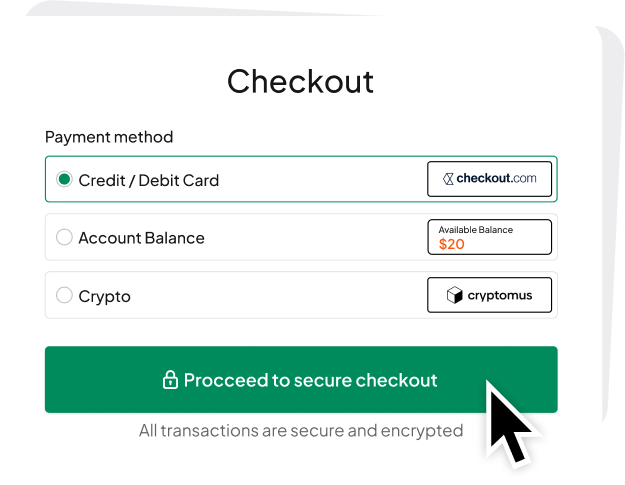Select the Credit / Debit Card radio button
The image size is (625, 485).
click(x=64, y=180)
